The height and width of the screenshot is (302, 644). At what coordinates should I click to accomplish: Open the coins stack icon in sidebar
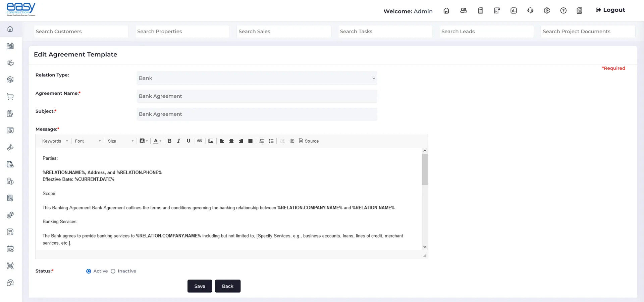pos(10,181)
